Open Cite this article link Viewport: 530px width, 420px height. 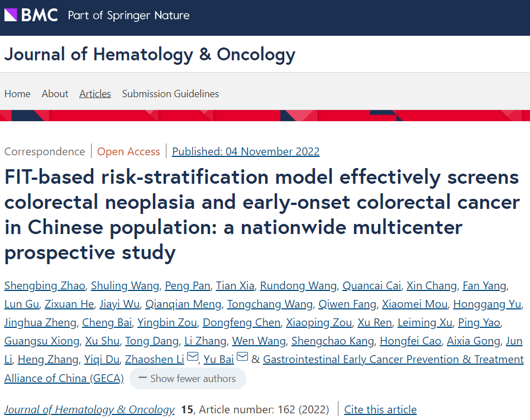(380, 409)
